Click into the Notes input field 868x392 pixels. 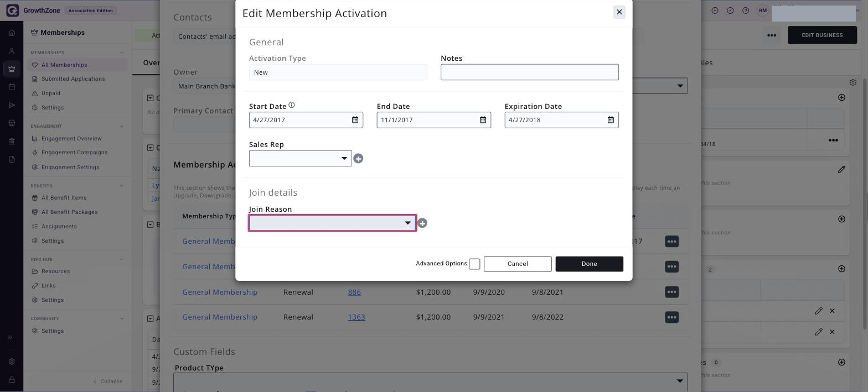coord(529,72)
